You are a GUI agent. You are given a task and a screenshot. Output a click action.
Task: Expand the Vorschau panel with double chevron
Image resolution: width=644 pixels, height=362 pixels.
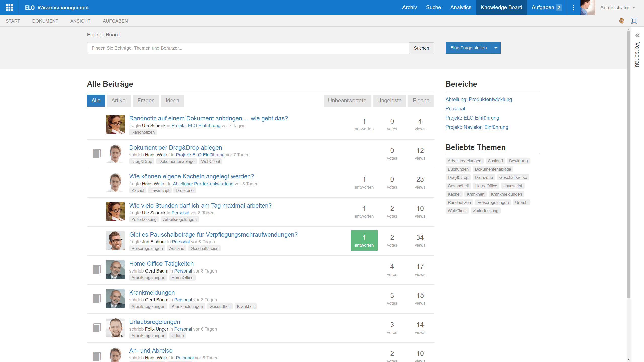[637, 35]
